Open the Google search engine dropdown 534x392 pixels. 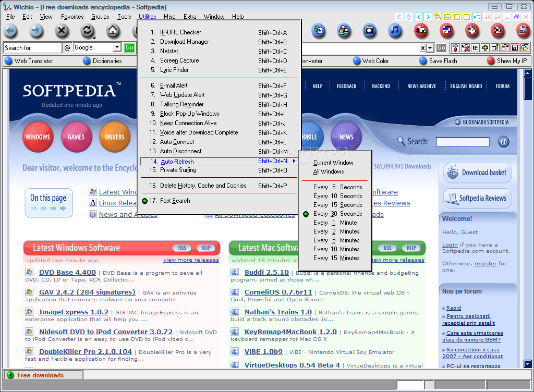click(117, 47)
